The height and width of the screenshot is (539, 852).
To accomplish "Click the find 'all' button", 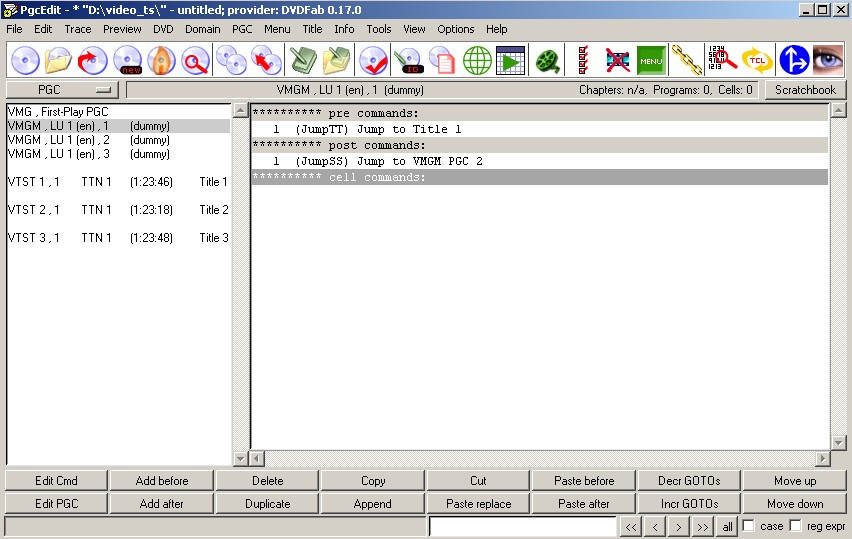I will (727, 527).
